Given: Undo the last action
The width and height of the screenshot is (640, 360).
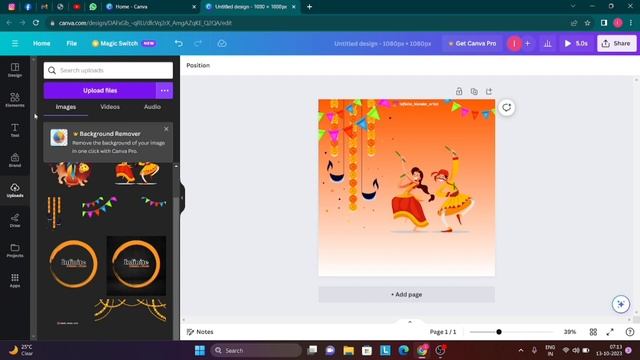Looking at the screenshot, I should [x=178, y=43].
